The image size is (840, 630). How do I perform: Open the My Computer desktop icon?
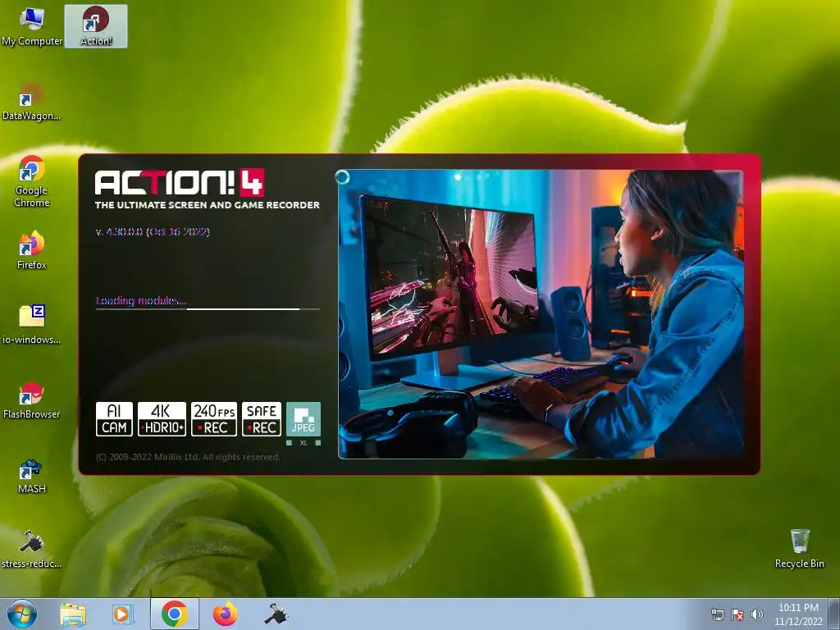coord(32,26)
